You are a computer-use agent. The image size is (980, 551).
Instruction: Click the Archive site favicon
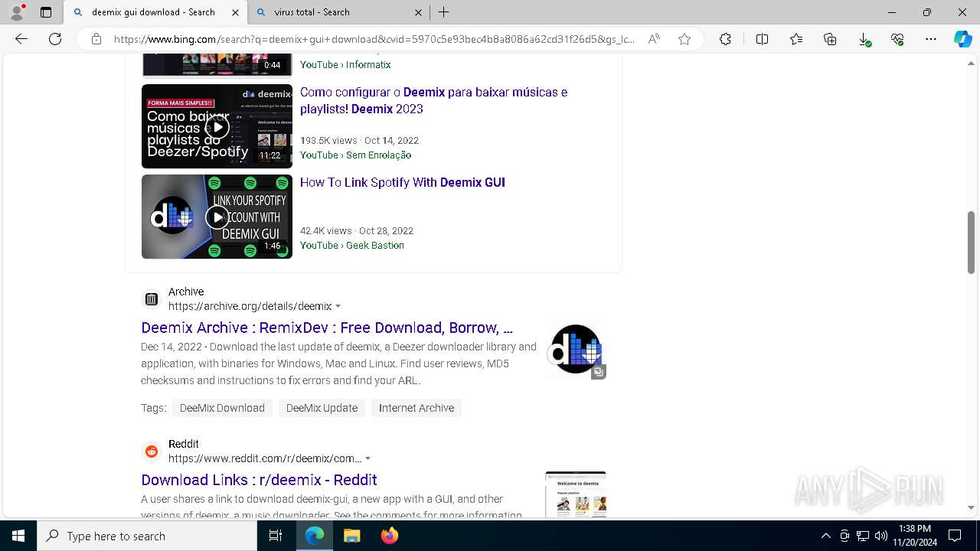[x=152, y=299]
